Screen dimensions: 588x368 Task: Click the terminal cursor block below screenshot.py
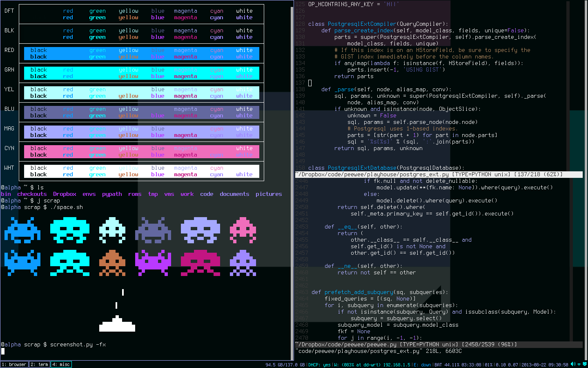[x=2, y=351]
